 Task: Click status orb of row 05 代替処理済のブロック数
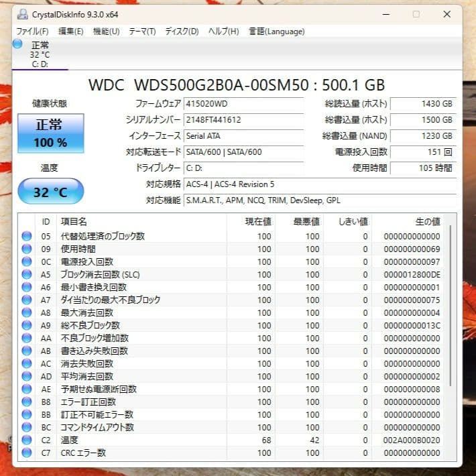coord(27,236)
